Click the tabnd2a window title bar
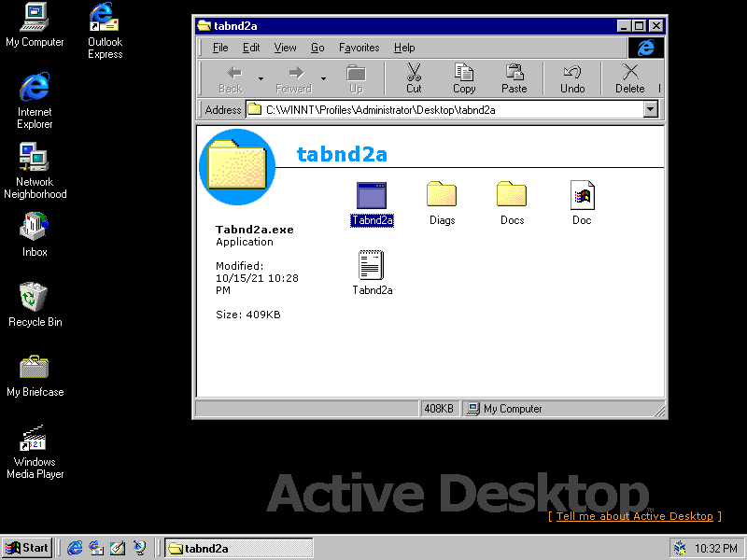This screenshot has width=747, height=560. [x=405, y=26]
